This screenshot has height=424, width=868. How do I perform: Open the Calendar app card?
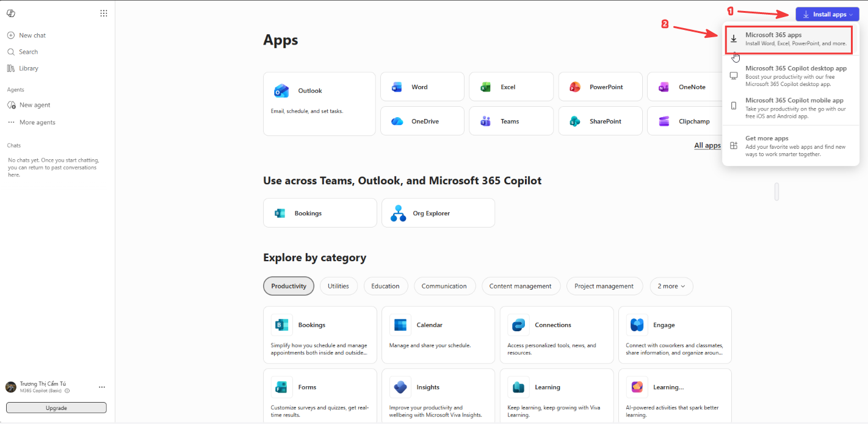click(x=438, y=335)
